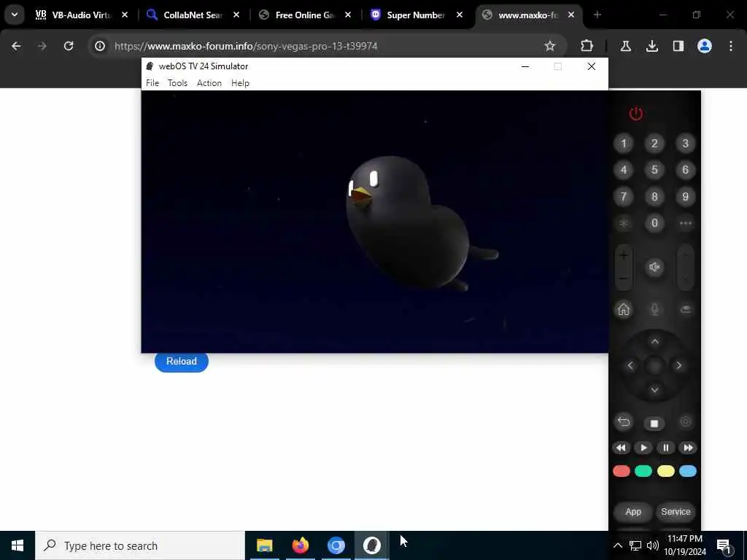Navigate up on the remote D-pad

click(655, 341)
